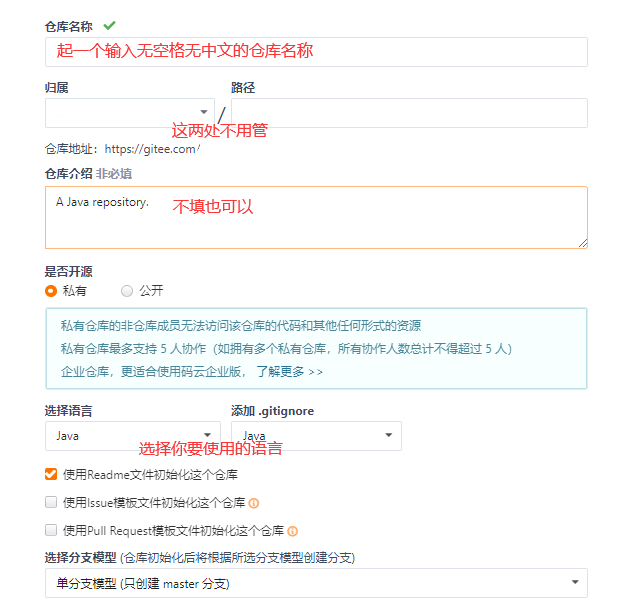This screenshot has width=633, height=612.
Task: Open the 归属 owner dropdown
Action: (130, 113)
